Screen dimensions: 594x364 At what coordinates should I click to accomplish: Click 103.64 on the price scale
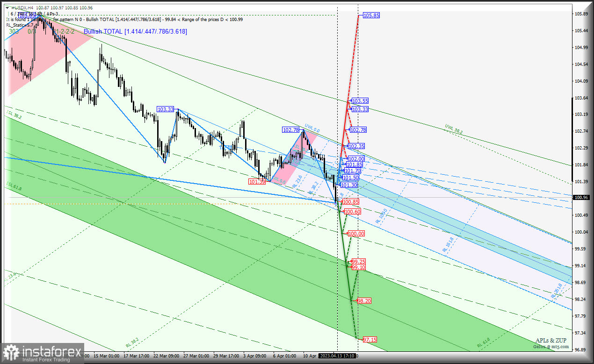[x=581, y=98]
